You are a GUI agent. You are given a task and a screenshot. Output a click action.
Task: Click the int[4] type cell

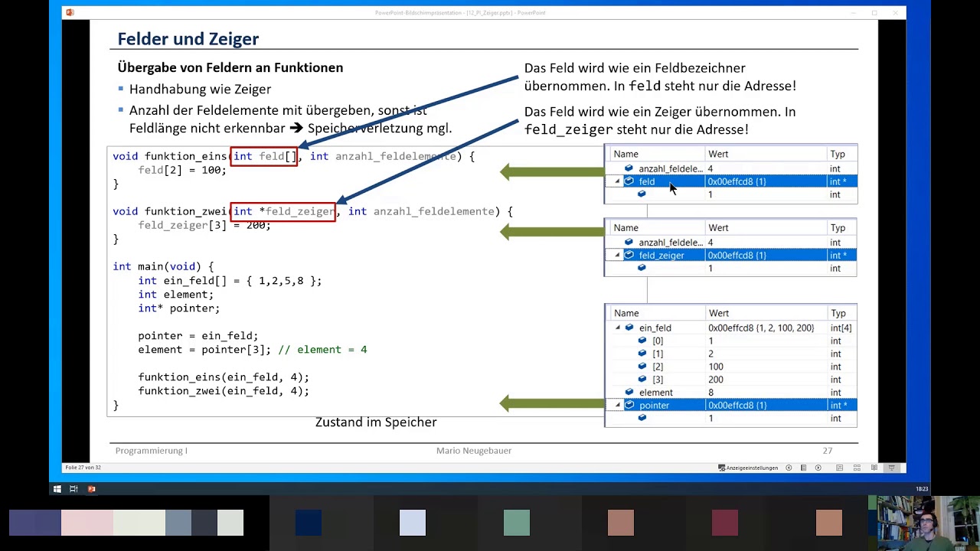pos(841,328)
